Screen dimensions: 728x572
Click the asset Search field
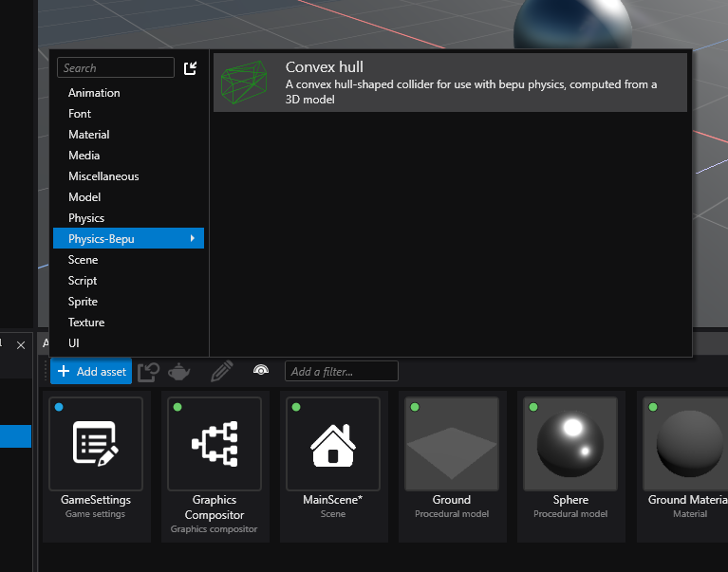click(115, 68)
